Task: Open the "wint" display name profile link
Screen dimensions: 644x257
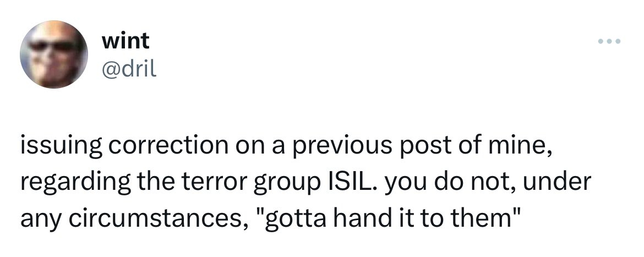Action: (125, 41)
